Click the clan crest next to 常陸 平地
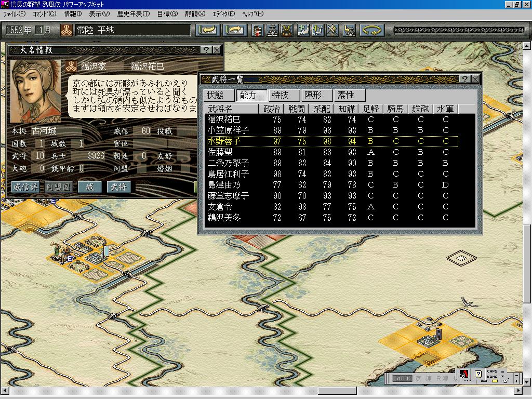The height and width of the screenshot is (399, 532). (x=66, y=30)
